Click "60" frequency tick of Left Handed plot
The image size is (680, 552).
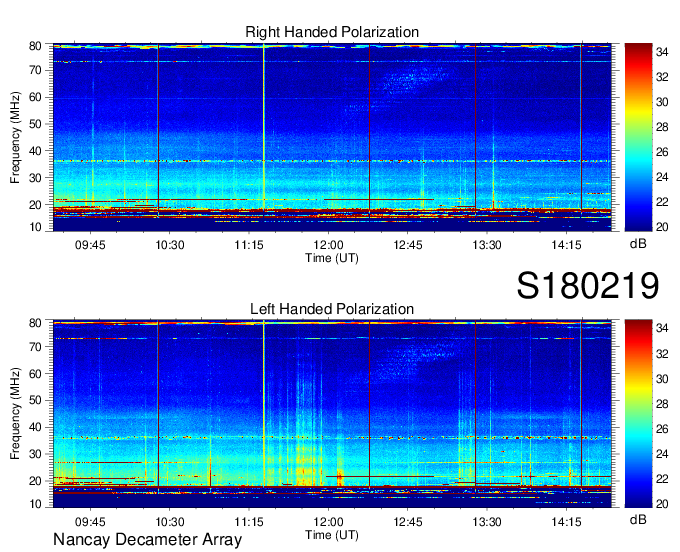point(35,374)
